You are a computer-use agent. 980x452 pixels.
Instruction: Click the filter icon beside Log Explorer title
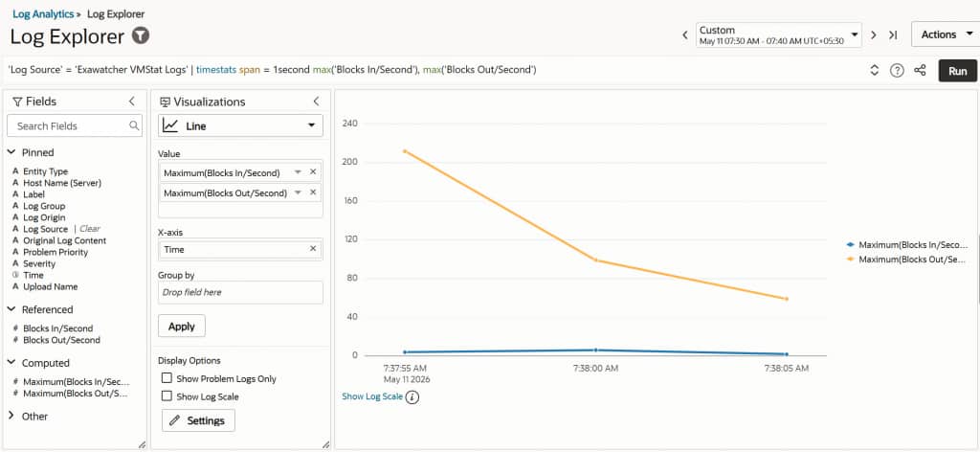pyautogui.click(x=142, y=36)
